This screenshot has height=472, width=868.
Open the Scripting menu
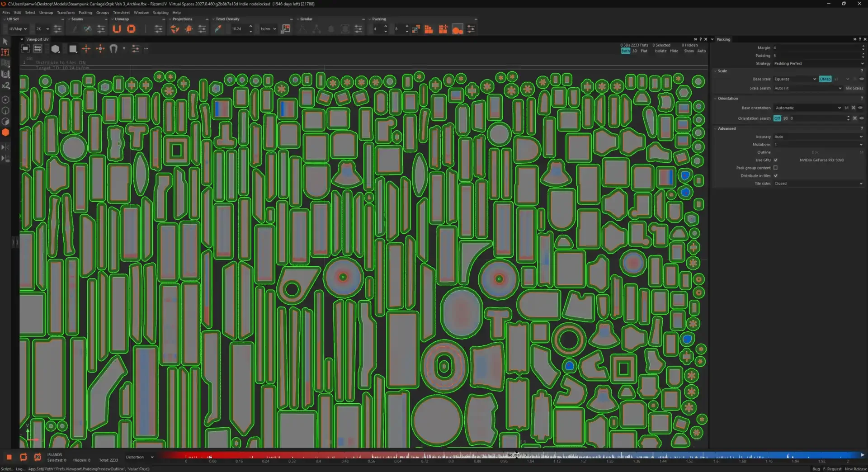160,13
